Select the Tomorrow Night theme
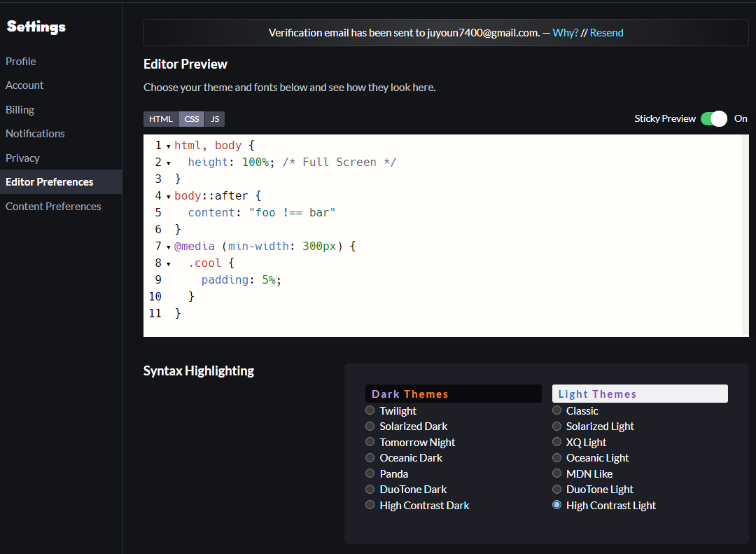The image size is (756, 554). coord(370,441)
